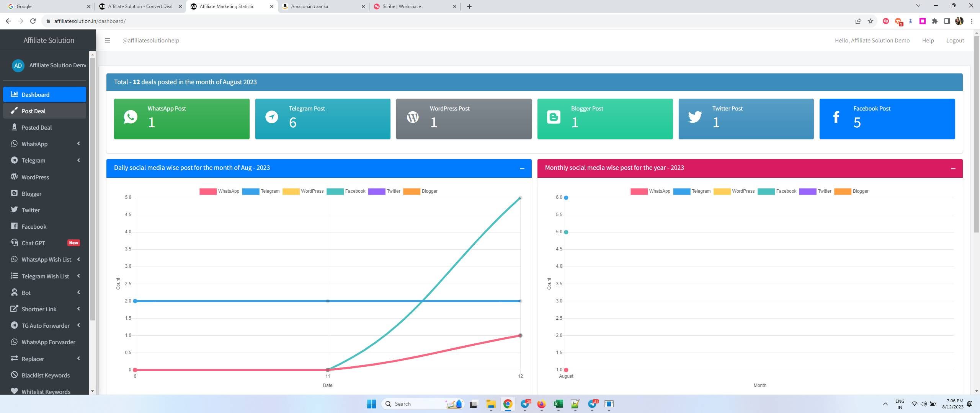Expand the Shortner Link sidebar submenu
This screenshot has width=980, height=413.
point(44,309)
